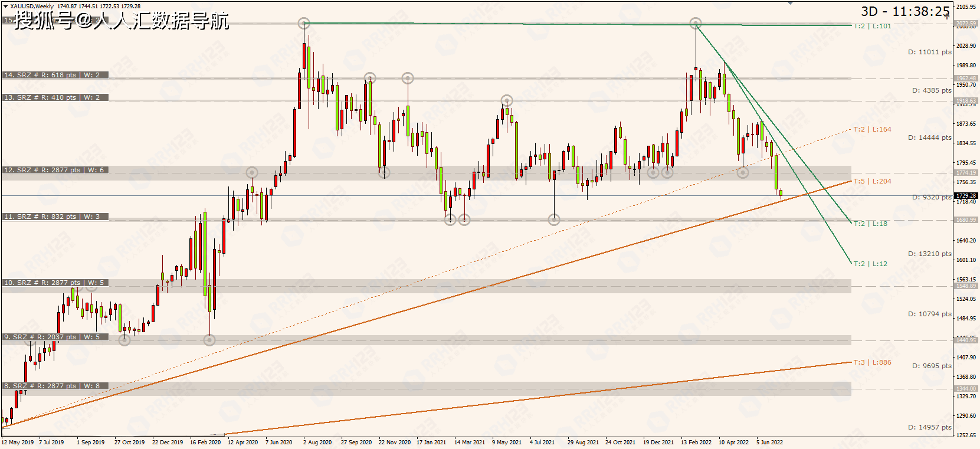This screenshot has height=449, width=980.
Task: Click the T:5 | L:204 trendline label
Action: 873,181
